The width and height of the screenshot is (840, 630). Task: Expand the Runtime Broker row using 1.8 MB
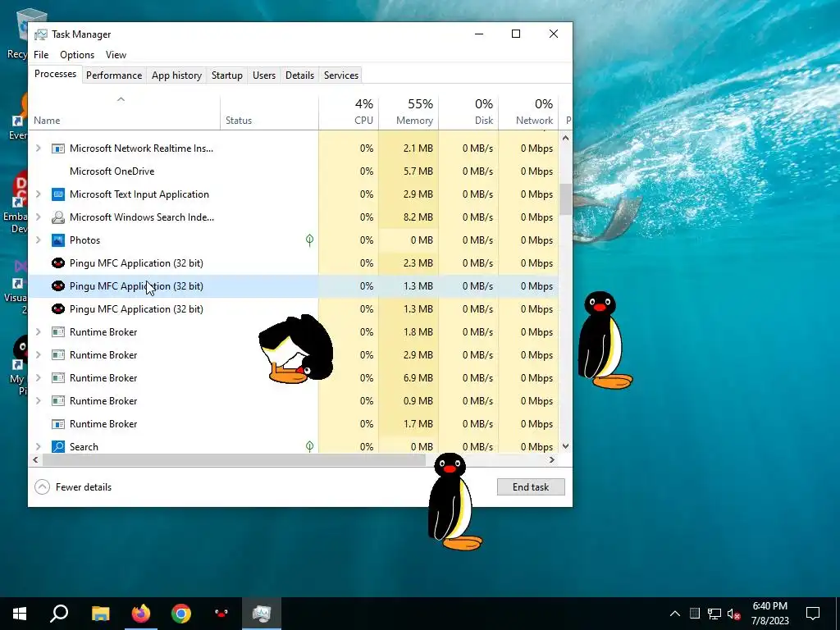38,331
